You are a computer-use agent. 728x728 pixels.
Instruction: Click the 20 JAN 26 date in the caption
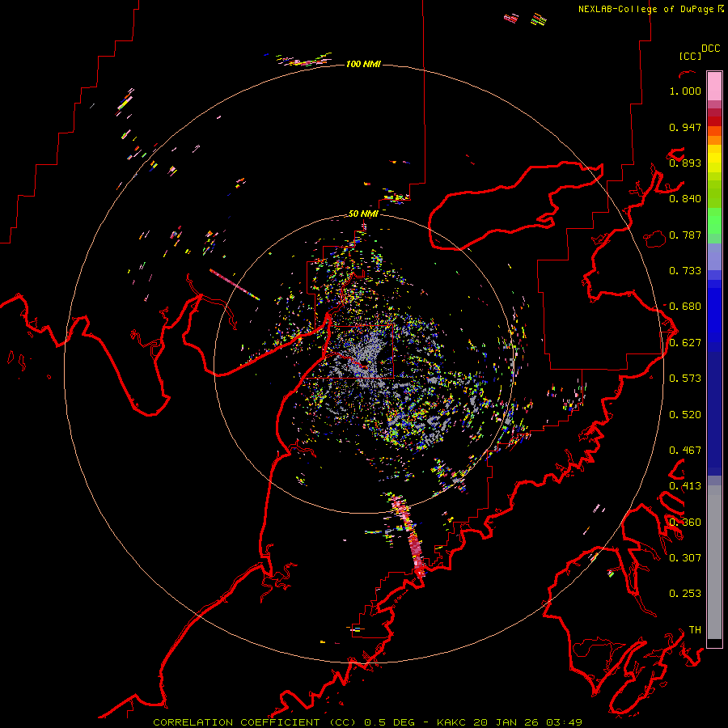coord(507,722)
